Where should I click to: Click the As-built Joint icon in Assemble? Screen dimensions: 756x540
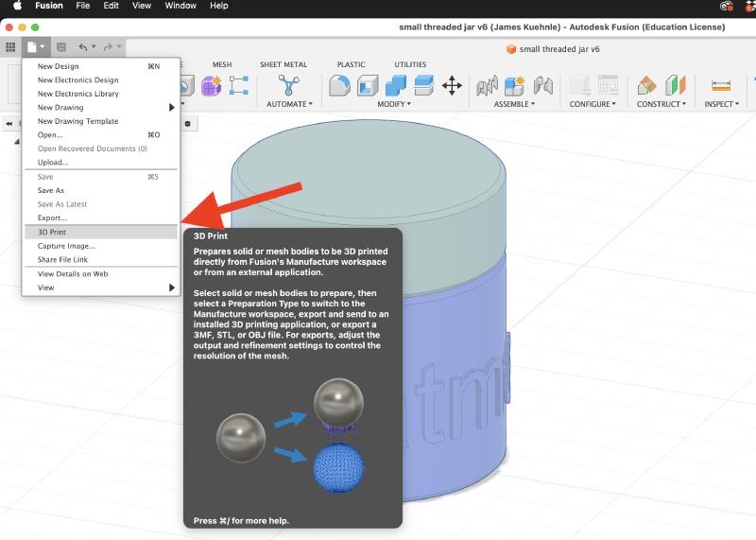pos(543,86)
